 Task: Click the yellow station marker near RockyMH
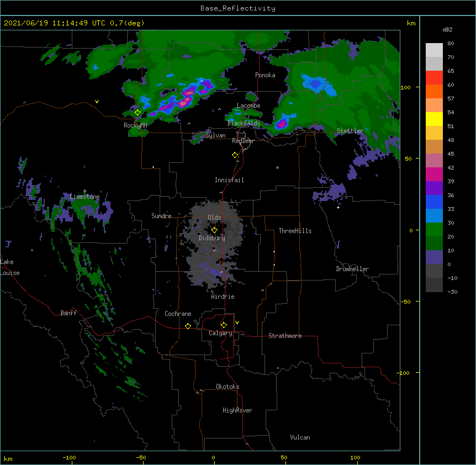pyautogui.click(x=137, y=113)
